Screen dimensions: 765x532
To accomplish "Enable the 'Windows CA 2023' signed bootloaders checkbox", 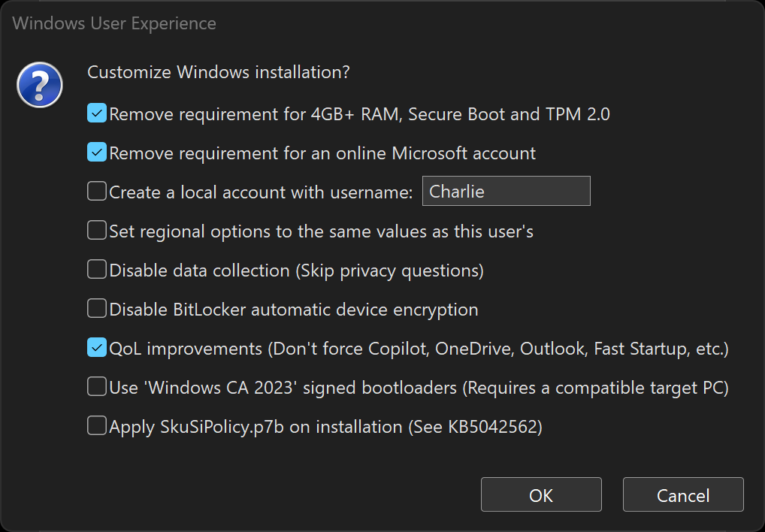I will [x=97, y=387].
